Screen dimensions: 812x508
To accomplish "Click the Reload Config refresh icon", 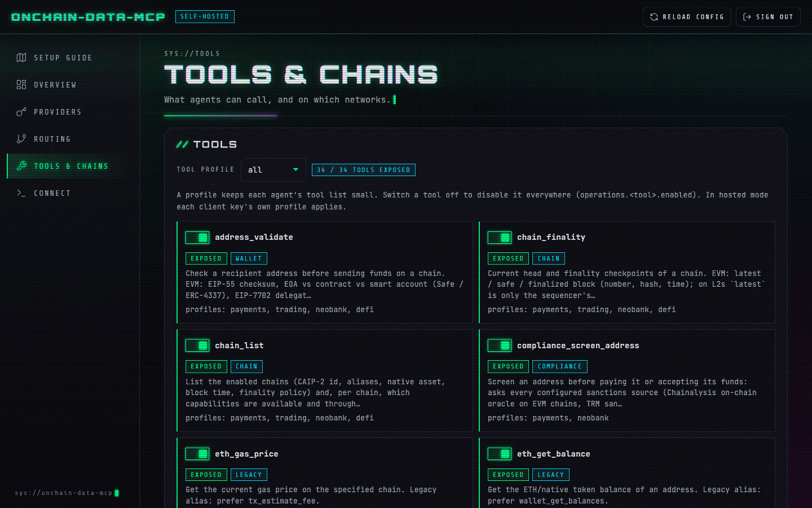I will point(654,17).
